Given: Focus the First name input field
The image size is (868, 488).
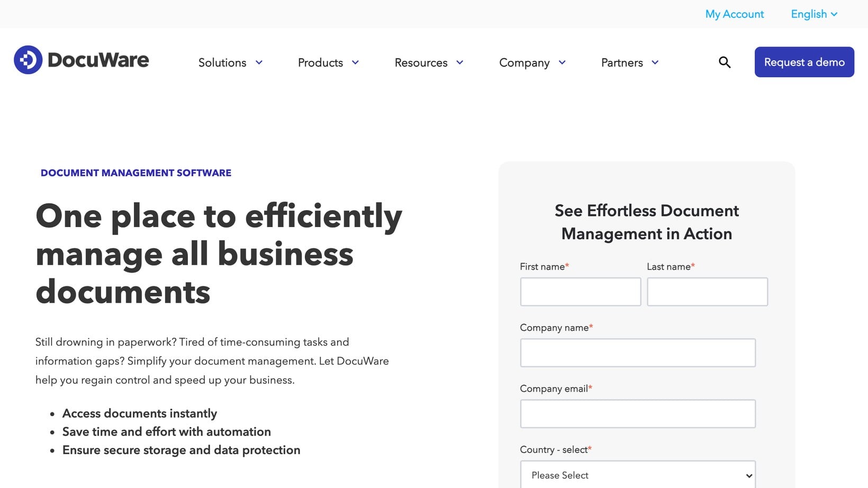Looking at the screenshot, I should [581, 292].
